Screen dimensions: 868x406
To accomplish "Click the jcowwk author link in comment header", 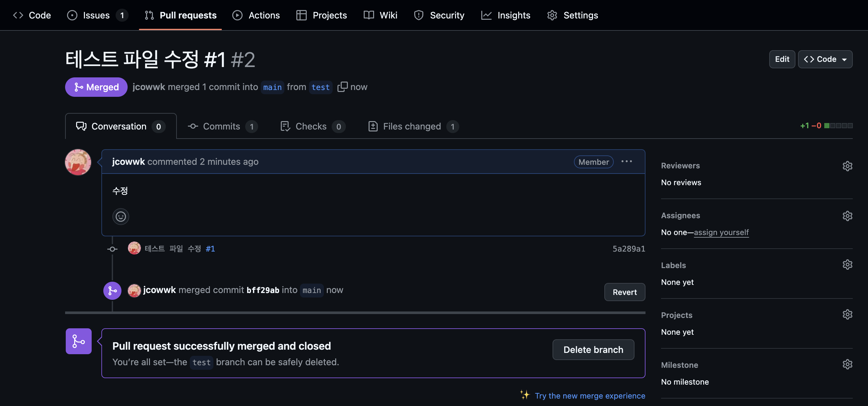I will pyautogui.click(x=128, y=162).
